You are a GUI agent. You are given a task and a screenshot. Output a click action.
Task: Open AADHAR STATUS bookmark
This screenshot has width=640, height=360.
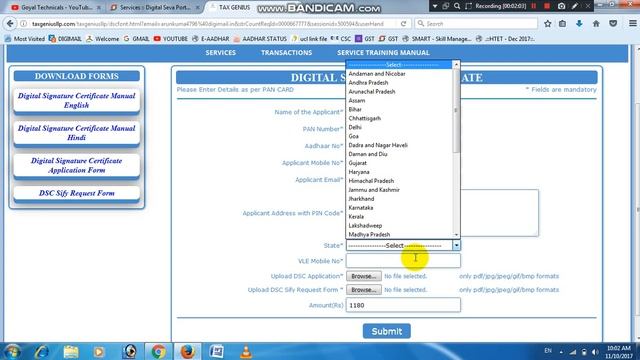[x=260, y=39]
